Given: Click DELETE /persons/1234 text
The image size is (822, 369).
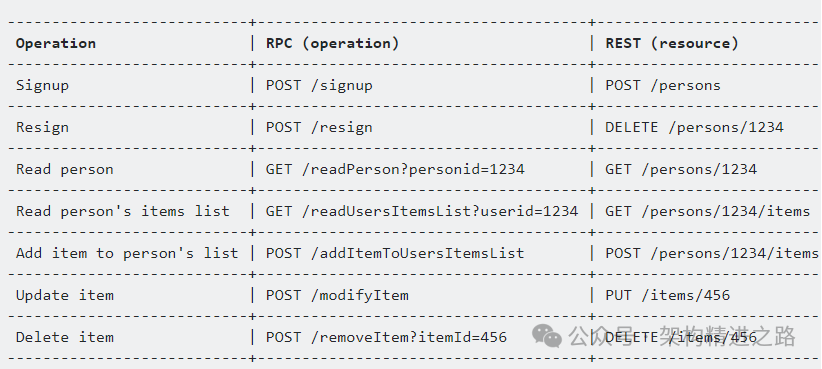Looking at the screenshot, I should pyautogui.click(x=695, y=127).
